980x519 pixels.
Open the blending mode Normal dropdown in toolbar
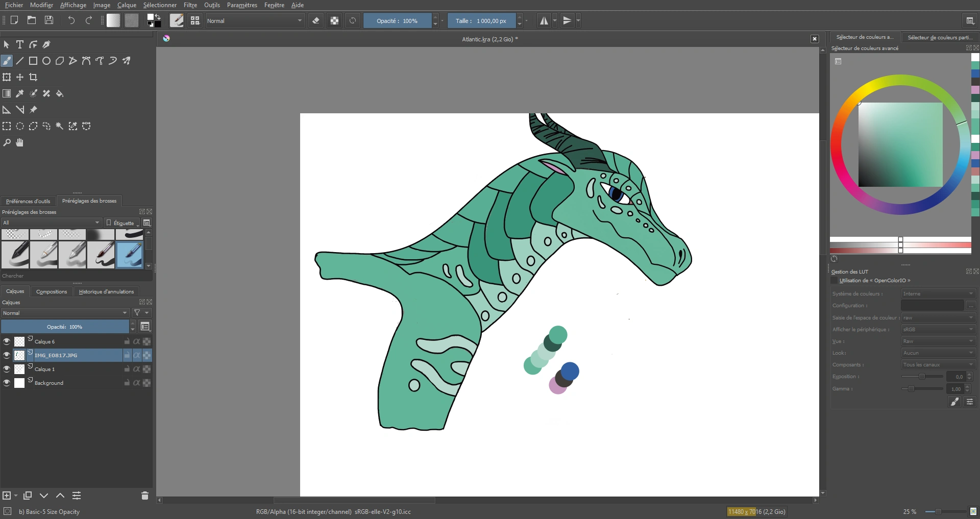[255, 21]
